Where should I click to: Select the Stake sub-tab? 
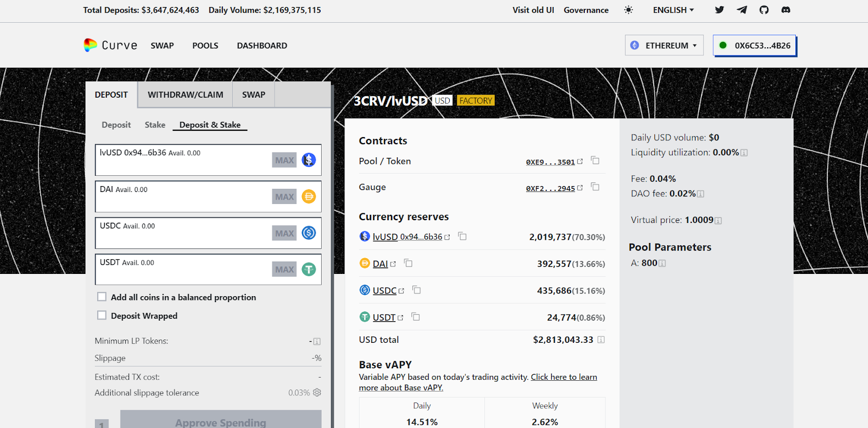coord(155,125)
